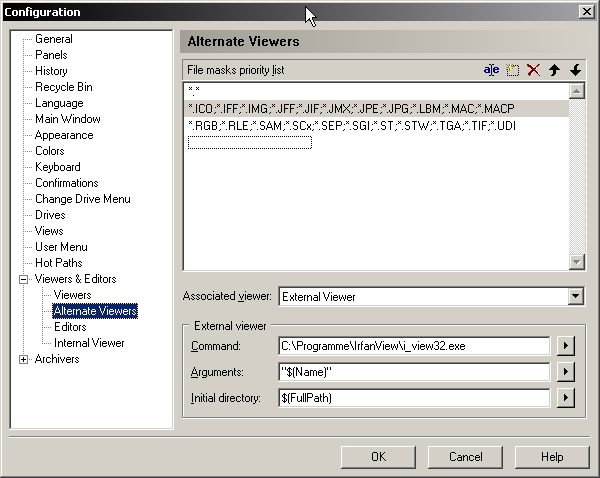Go to the Colors settings
Screen dimensions: 600x478
tap(49, 151)
